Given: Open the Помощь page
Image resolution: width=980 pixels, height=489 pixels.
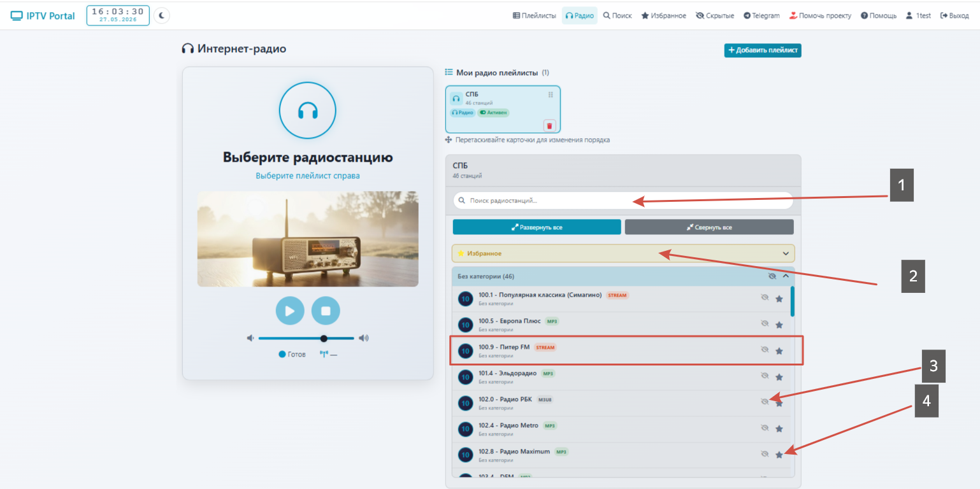Looking at the screenshot, I should 879,16.
